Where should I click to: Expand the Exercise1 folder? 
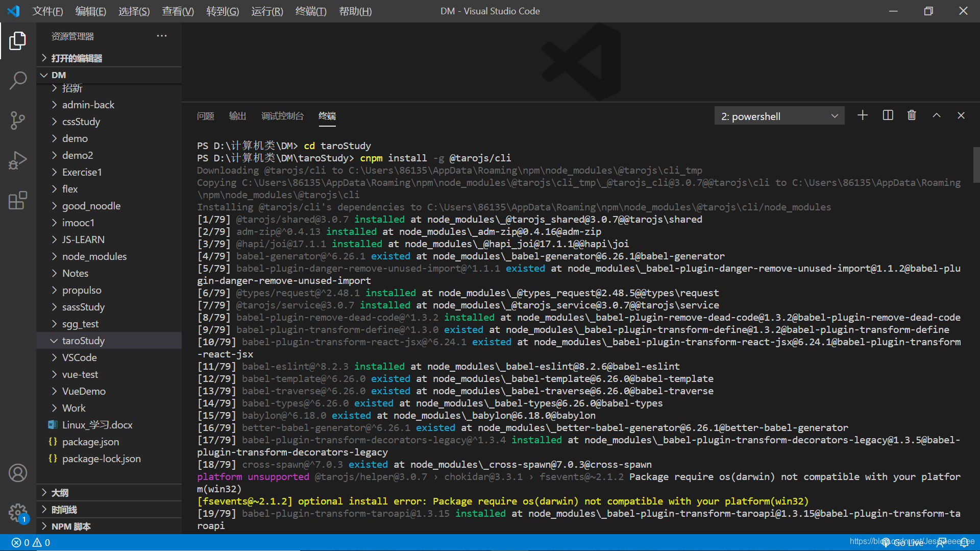pos(109,172)
